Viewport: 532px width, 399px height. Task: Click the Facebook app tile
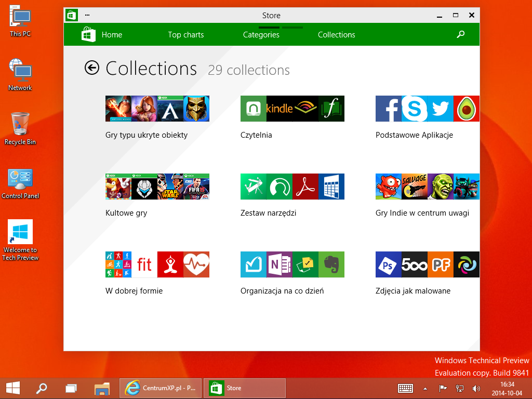click(x=389, y=109)
